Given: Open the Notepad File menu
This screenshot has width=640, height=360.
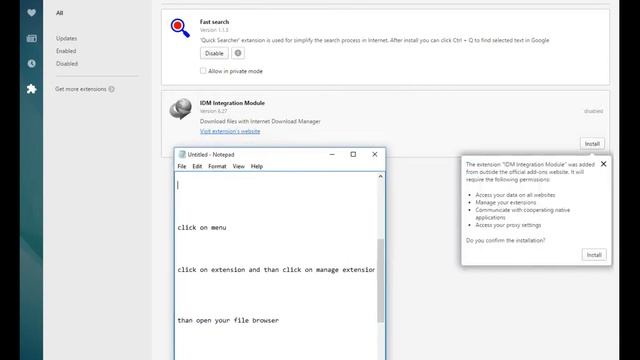Looking at the screenshot, I should pyautogui.click(x=182, y=166).
